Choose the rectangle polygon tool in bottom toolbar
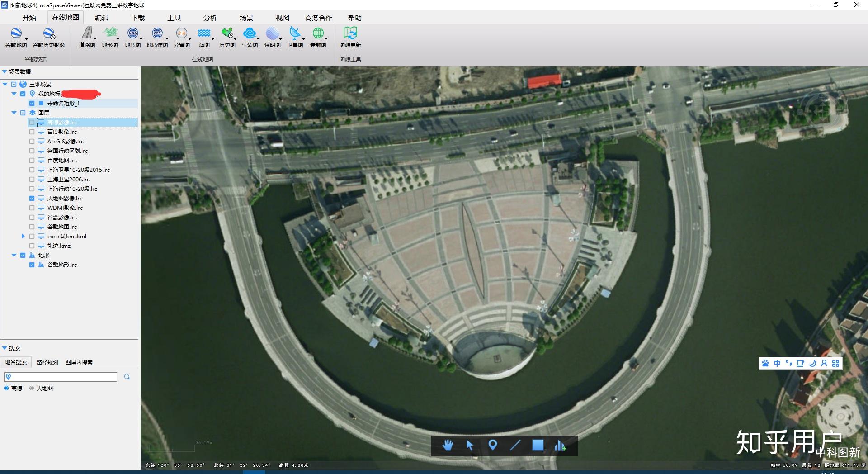The image size is (868, 474). tap(538, 445)
